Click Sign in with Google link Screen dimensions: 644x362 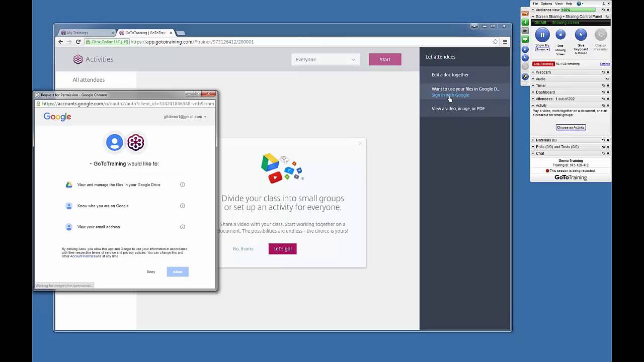click(x=450, y=95)
